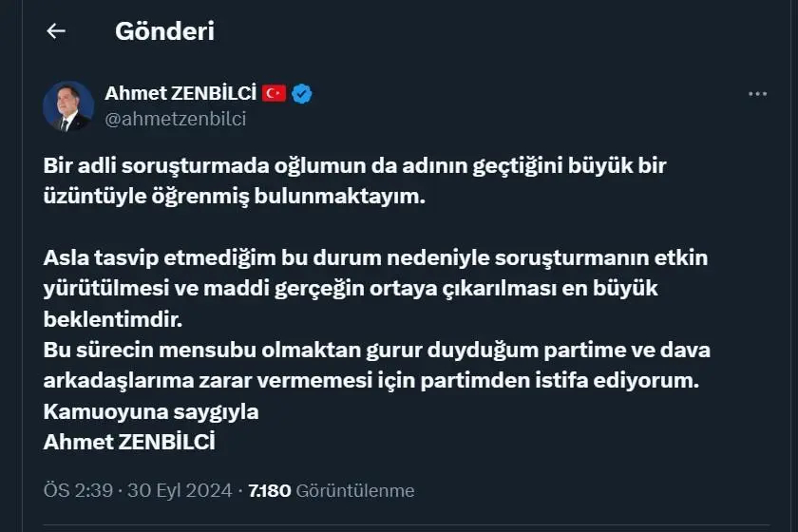Click the Gönderi page heading
This screenshot has height=532, width=798.
point(164,30)
